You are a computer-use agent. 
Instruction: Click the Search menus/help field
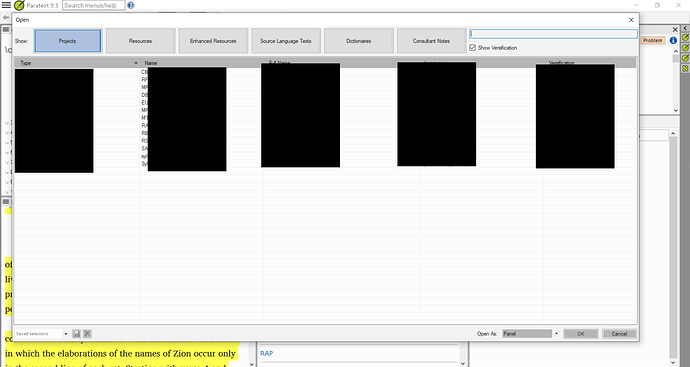tap(93, 5)
